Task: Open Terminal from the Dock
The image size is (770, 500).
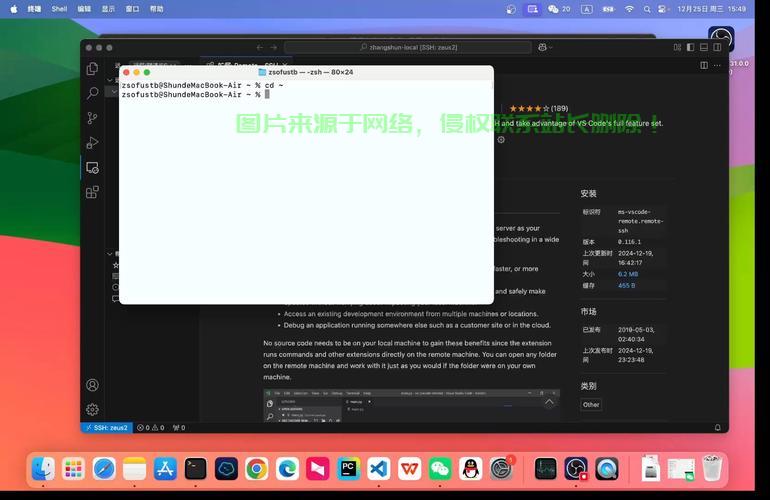Action: tap(195, 469)
